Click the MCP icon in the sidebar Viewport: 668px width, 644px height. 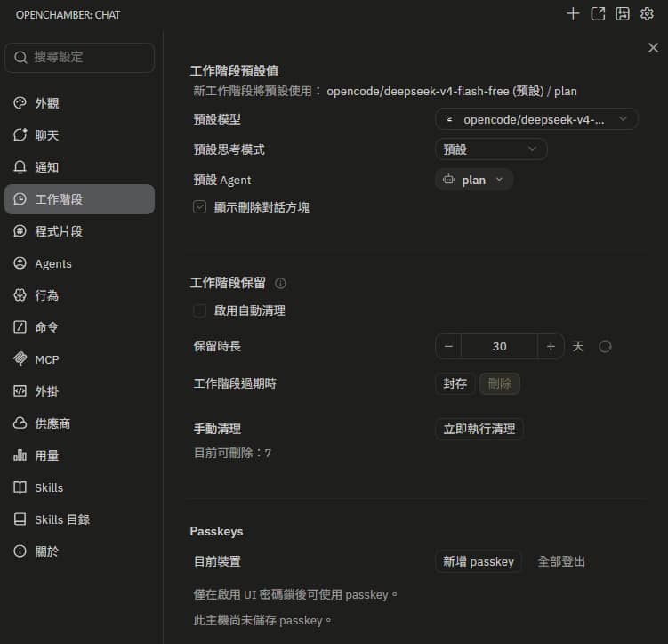click(x=20, y=358)
